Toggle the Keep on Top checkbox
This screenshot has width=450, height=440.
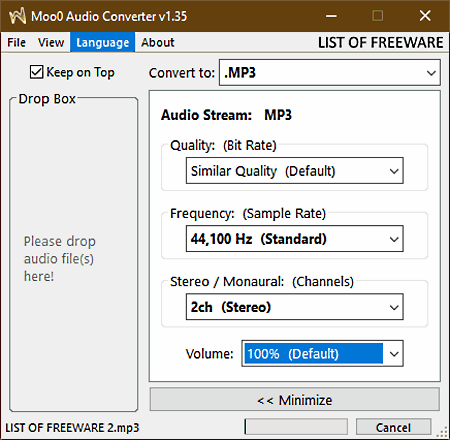pos(36,72)
